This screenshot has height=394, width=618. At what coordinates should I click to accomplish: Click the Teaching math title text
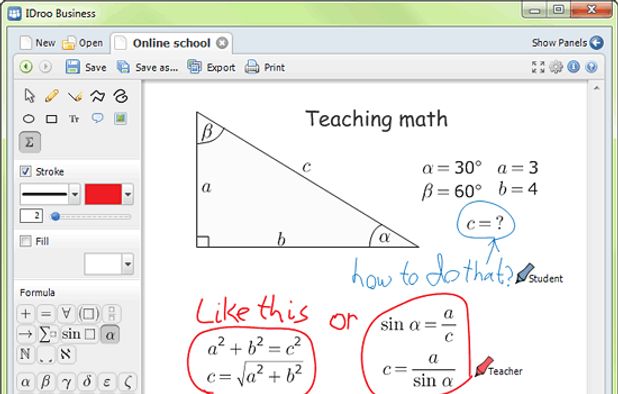pyautogui.click(x=376, y=119)
